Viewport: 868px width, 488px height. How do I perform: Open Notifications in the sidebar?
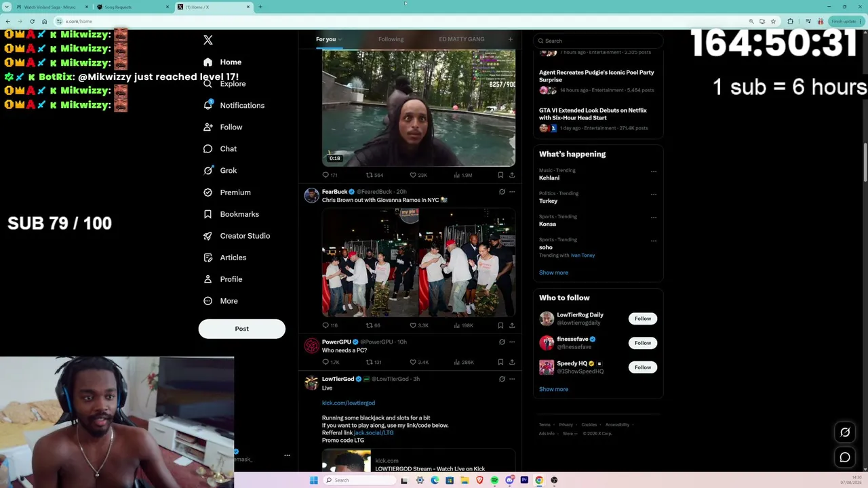[x=234, y=105]
